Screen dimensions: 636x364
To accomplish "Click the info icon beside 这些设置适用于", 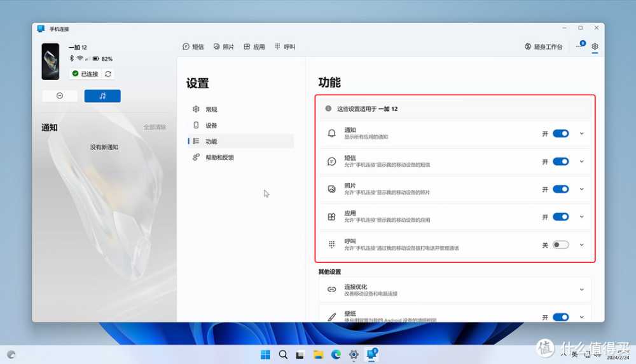I will pos(328,109).
